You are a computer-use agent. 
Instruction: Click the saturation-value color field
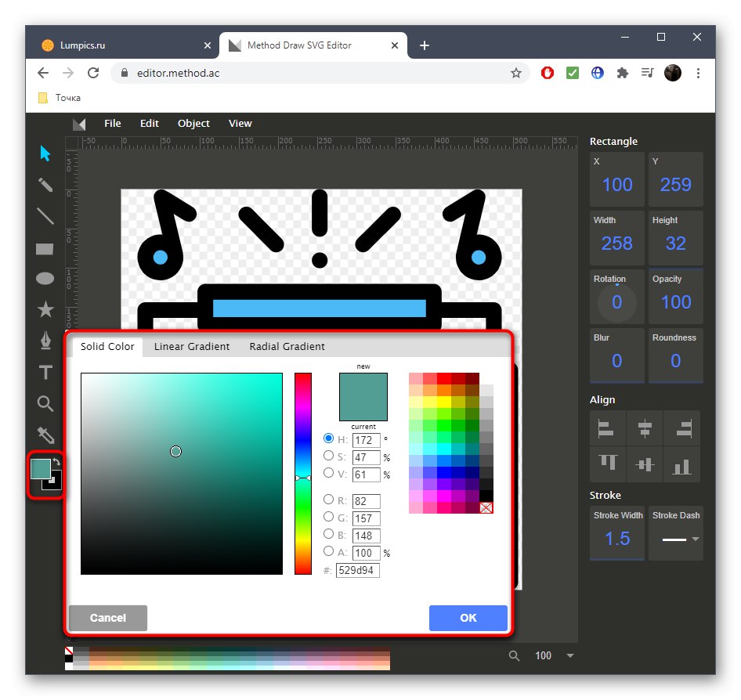click(182, 474)
